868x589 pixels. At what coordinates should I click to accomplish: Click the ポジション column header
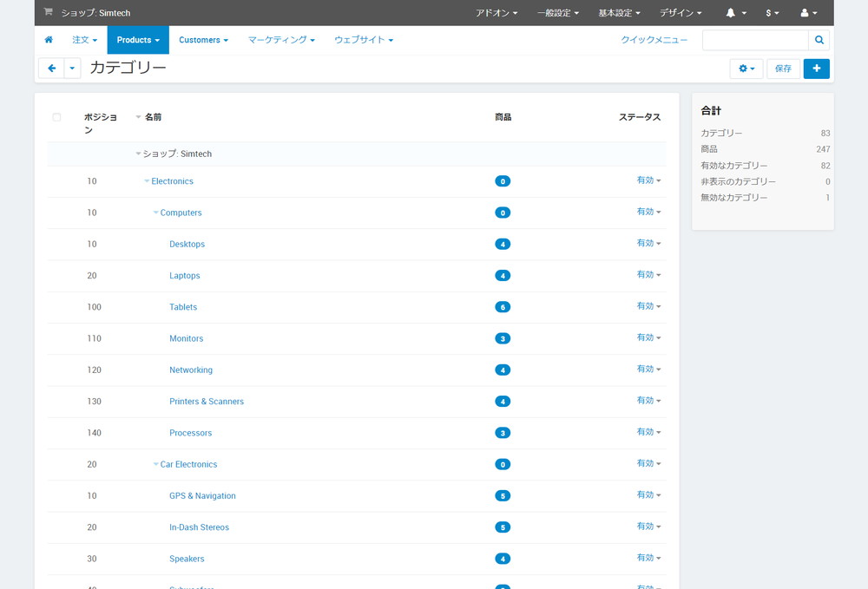coord(100,123)
